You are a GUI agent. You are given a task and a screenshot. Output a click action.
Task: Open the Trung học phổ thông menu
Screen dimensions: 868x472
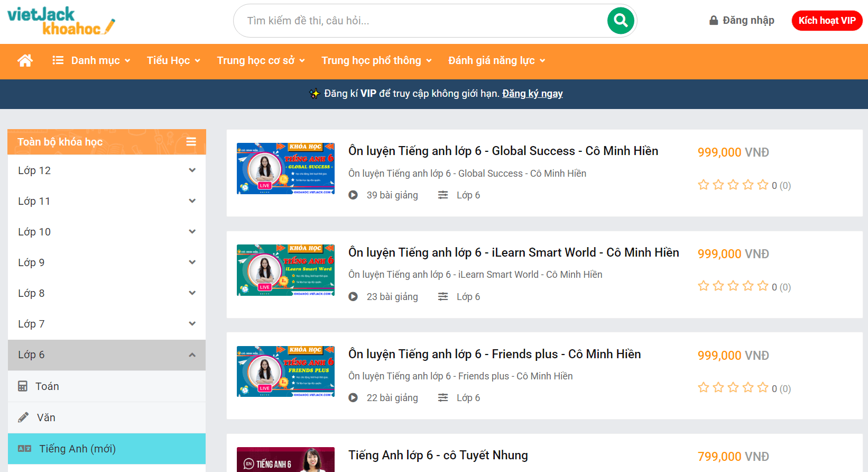pos(377,60)
